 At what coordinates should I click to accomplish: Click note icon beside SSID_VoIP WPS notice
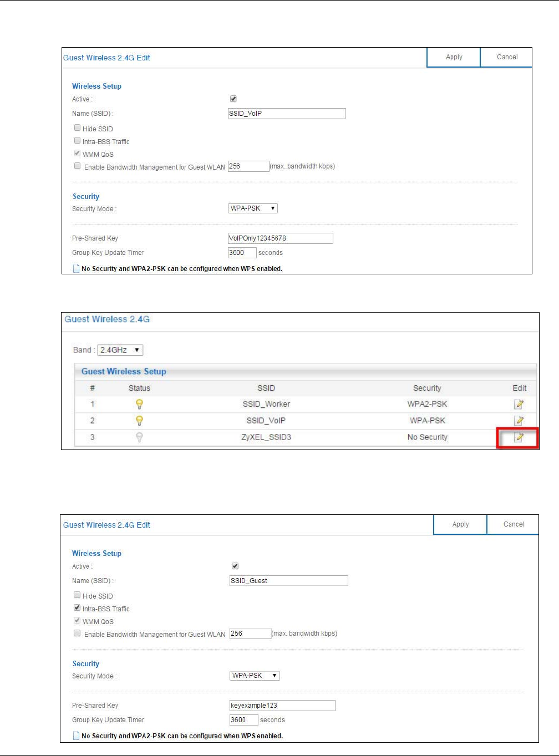[77, 268]
